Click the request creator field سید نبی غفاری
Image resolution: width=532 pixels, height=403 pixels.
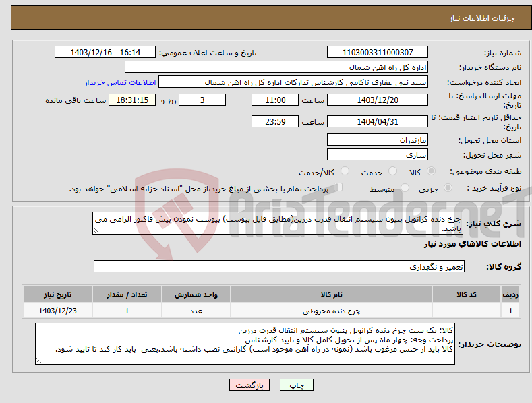point(293,82)
